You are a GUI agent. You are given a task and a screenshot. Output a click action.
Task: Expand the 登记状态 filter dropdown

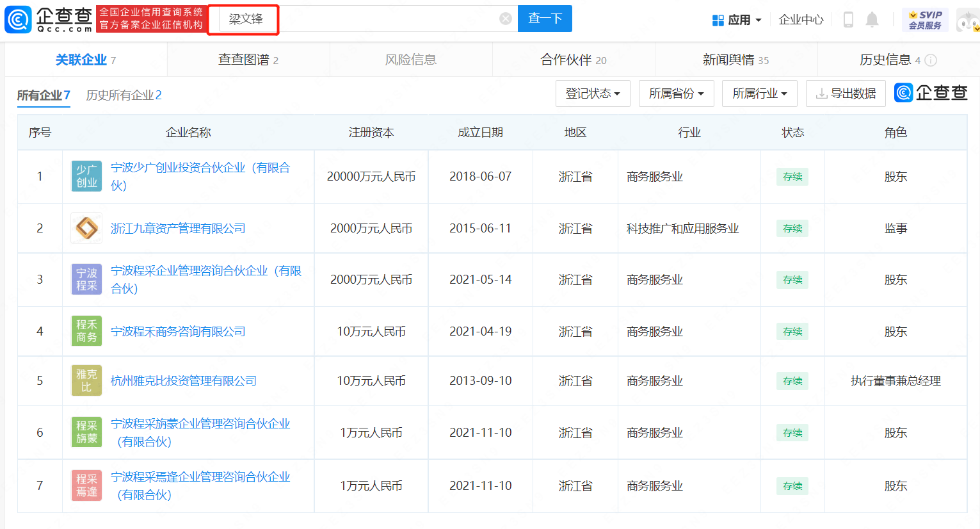[x=593, y=94]
